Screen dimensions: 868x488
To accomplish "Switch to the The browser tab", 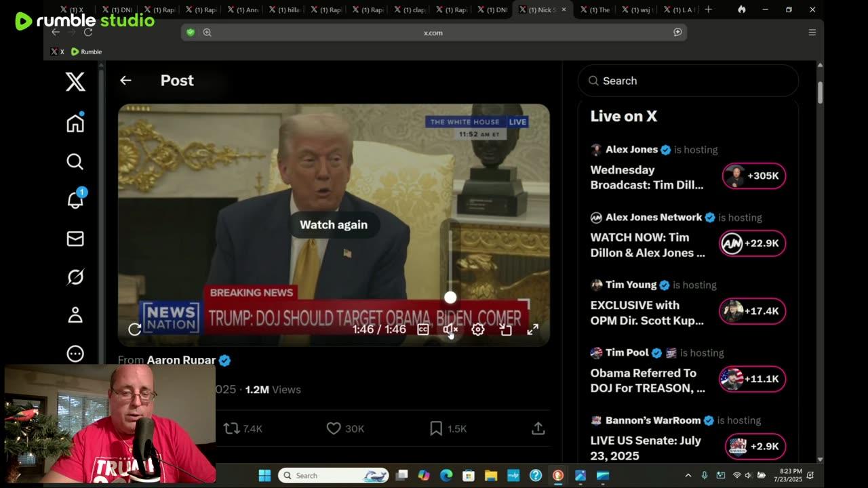I will 594,9.
